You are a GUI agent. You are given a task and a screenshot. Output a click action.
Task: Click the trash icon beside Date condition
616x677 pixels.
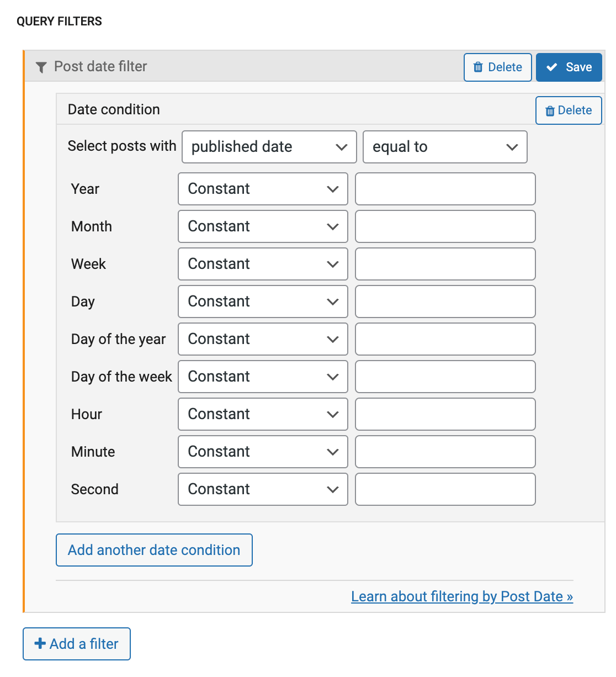[x=550, y=110]
